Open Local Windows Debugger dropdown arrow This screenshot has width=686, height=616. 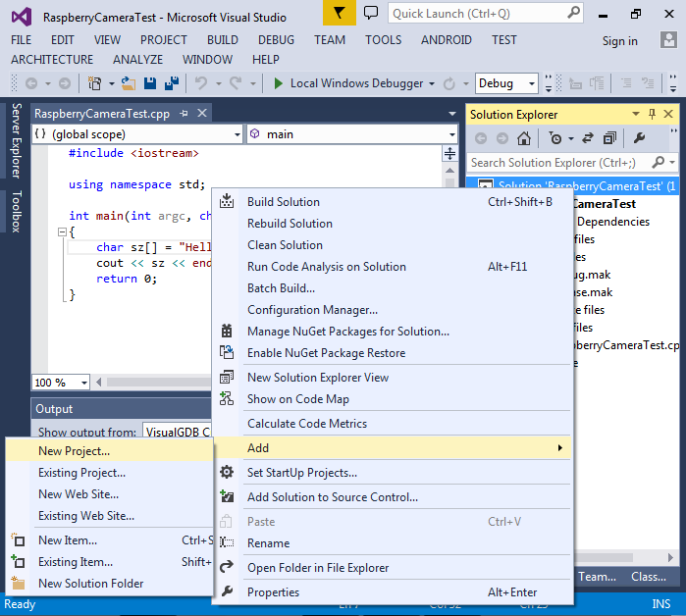click(432, 83)
